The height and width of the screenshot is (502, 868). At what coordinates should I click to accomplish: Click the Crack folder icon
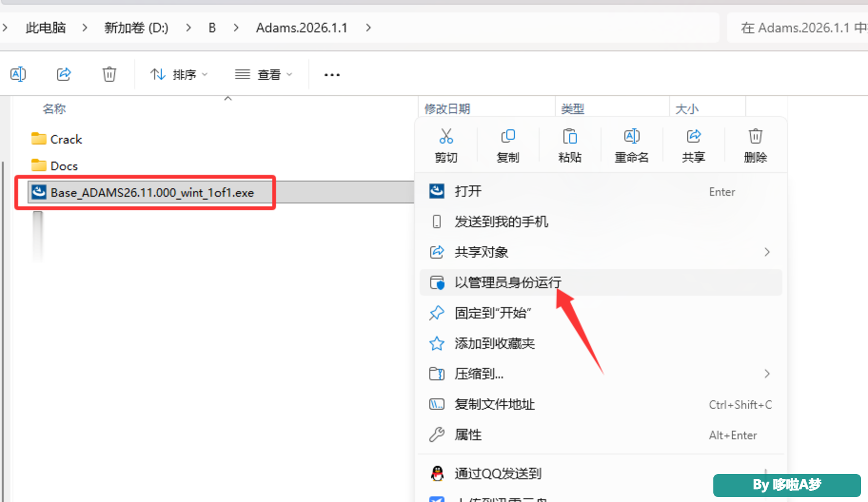[x=38, y=139]
